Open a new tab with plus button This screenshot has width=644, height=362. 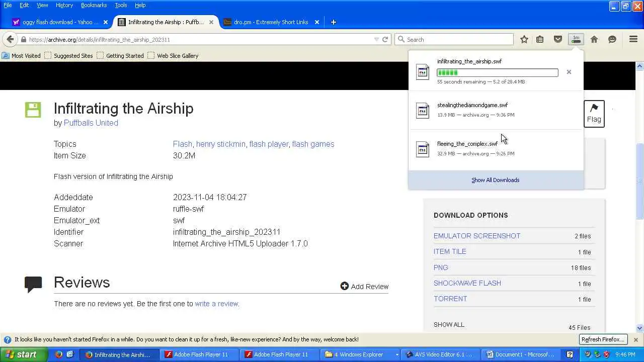(x=333, y=22)
